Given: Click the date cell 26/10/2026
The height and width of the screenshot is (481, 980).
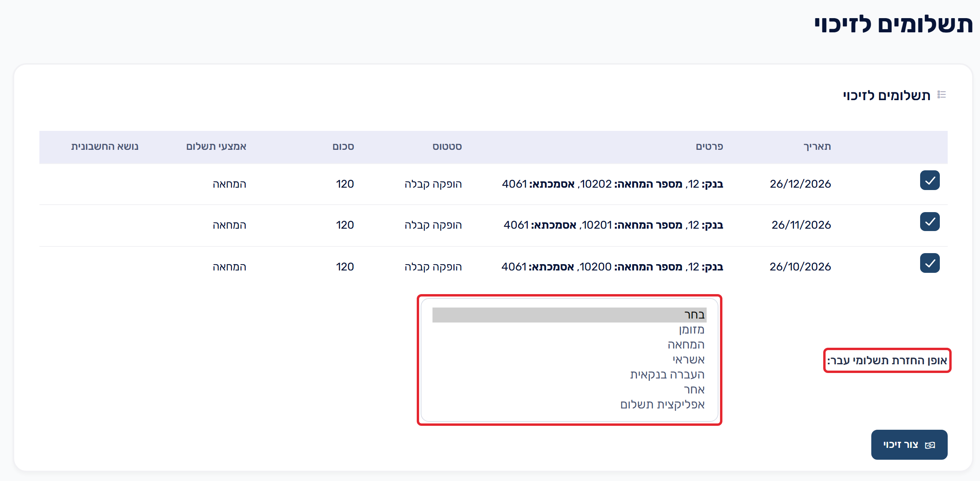Looking at the screenshot, I should [x=800, y=267].
